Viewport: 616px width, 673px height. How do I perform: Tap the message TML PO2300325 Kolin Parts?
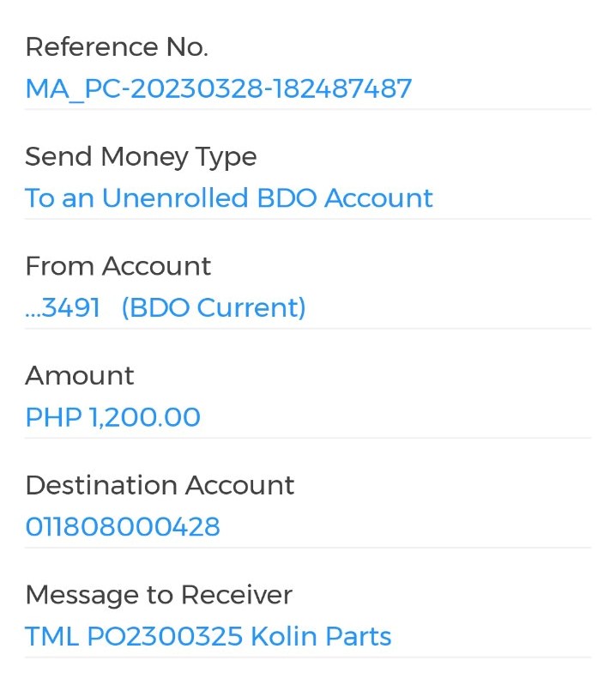click(208, 636)
